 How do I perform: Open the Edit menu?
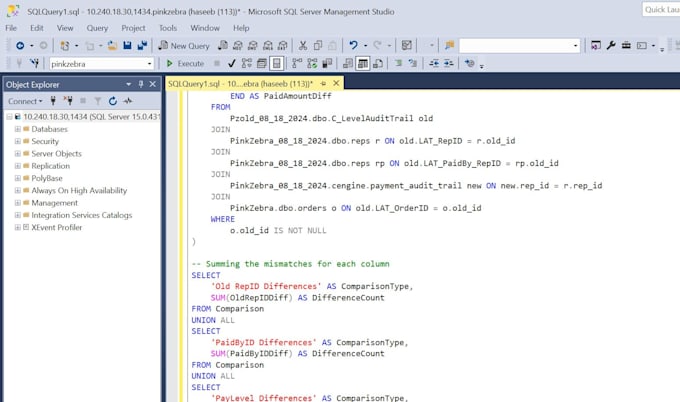point(37,28)
